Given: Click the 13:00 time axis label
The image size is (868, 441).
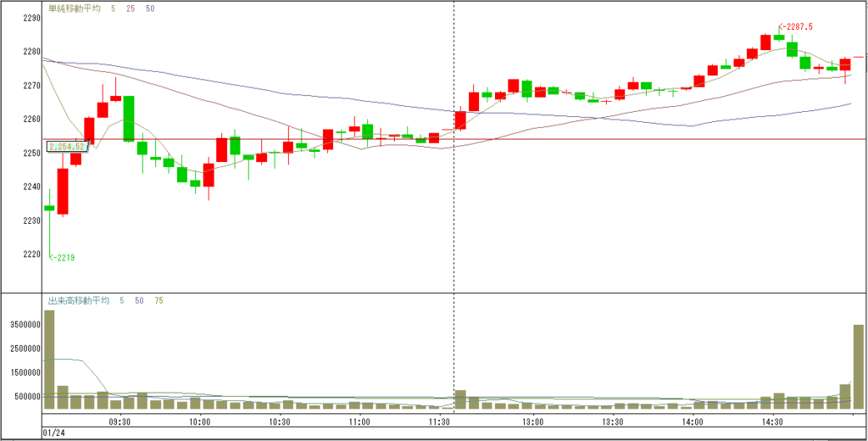Looking at the screenshot, I should click(x=533, y=421).
